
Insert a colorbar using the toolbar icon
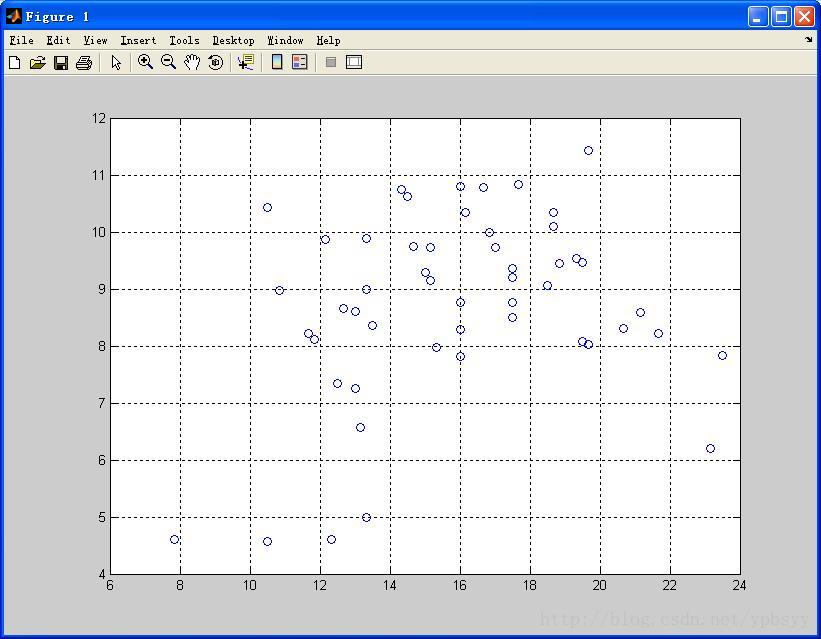click(277, 62)
